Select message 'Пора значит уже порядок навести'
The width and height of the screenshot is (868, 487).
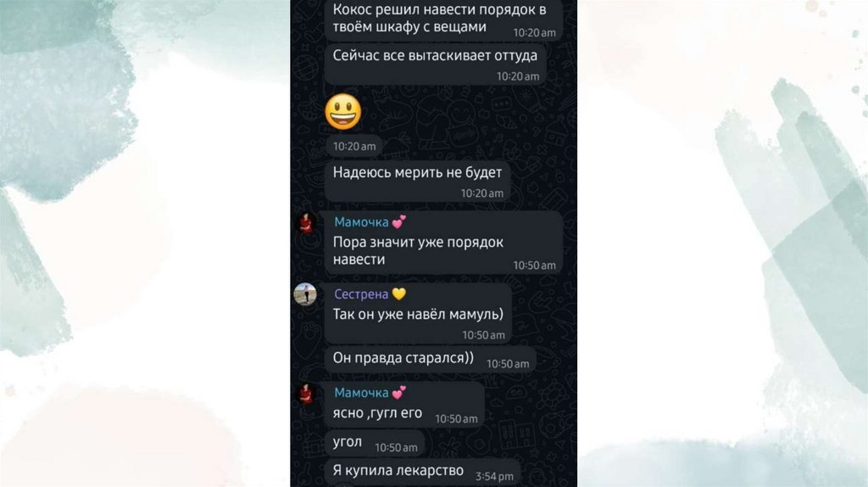tap(443, 242)
